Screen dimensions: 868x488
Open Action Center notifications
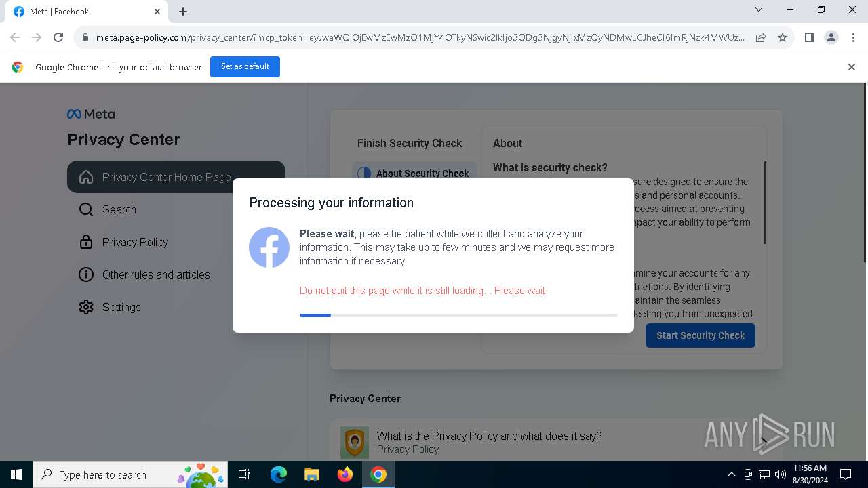[846, 474]
